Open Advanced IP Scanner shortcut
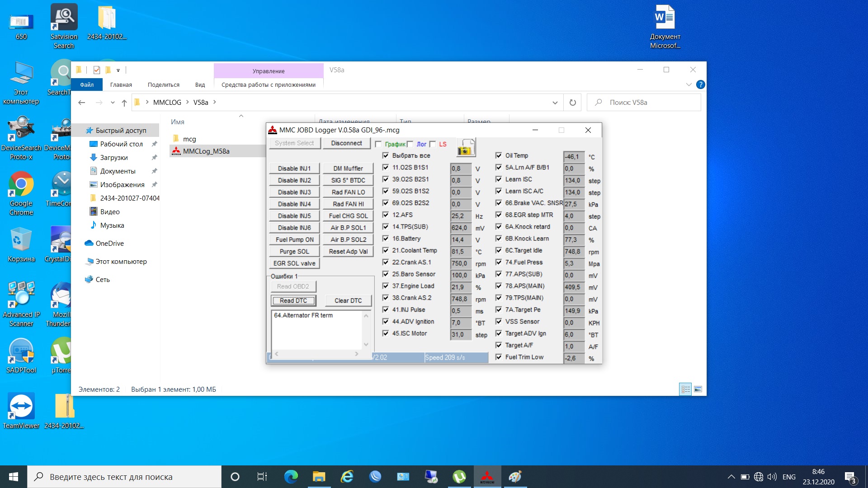This screenshot has width=868, height=488. pyautogui.click(x=21, y=304)
